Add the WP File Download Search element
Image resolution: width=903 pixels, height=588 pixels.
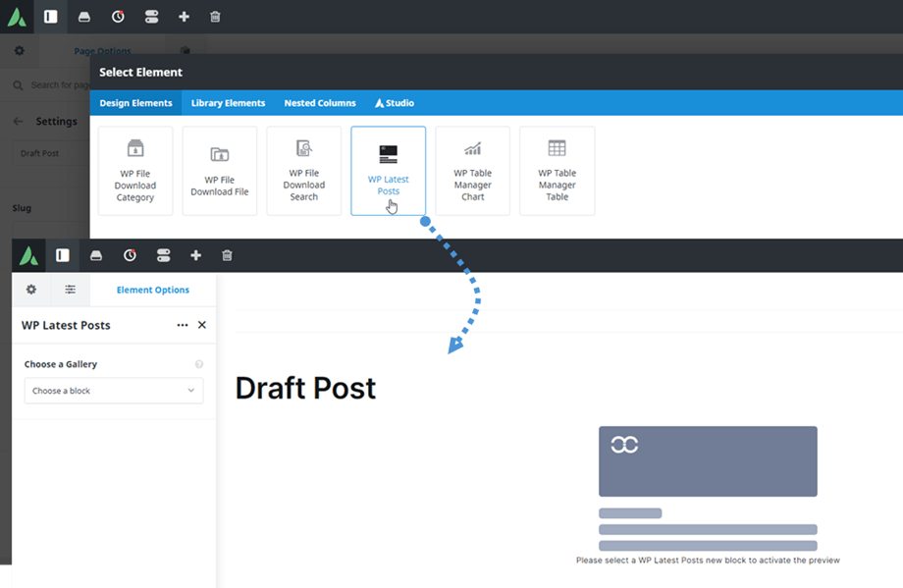(x=303, y=170)
